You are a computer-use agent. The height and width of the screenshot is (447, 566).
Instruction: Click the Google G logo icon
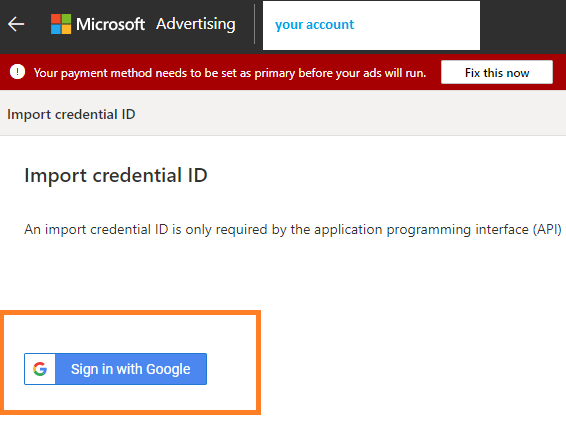(40, 369)
